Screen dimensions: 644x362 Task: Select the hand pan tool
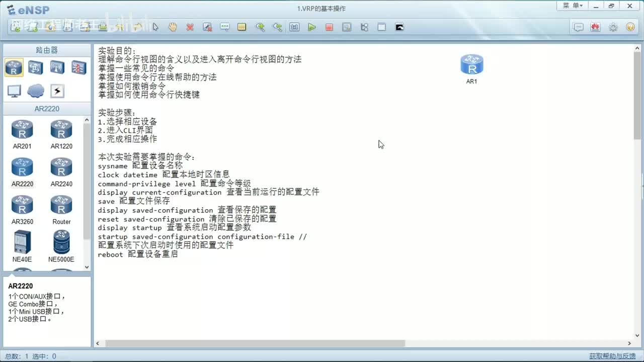(173, 27)
